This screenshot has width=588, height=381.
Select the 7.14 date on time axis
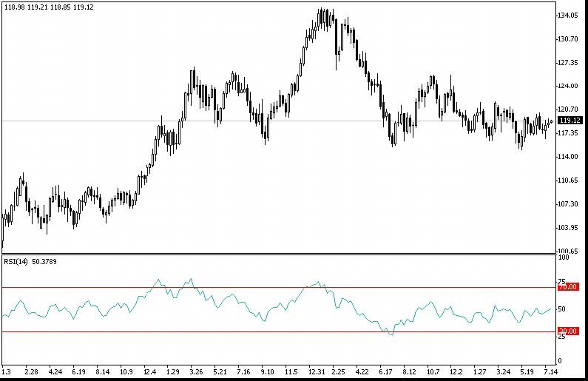(x=550, y=370)
